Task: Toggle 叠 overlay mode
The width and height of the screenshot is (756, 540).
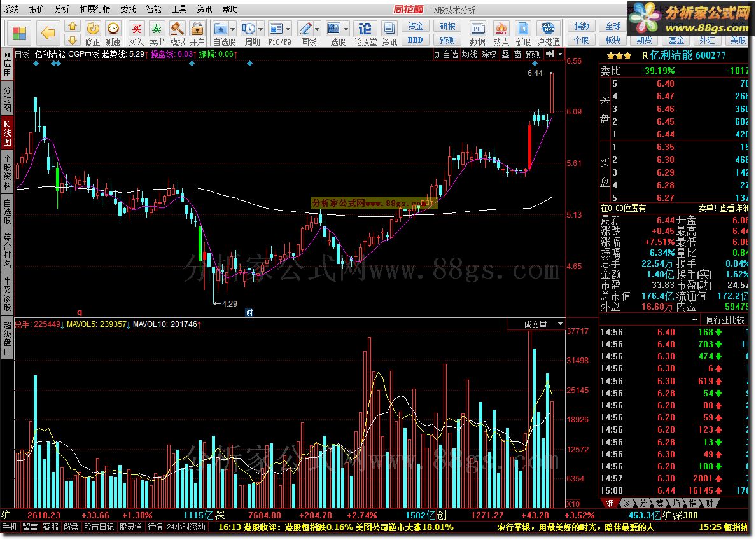Action: pyautogui.click(x=505, y=55)
